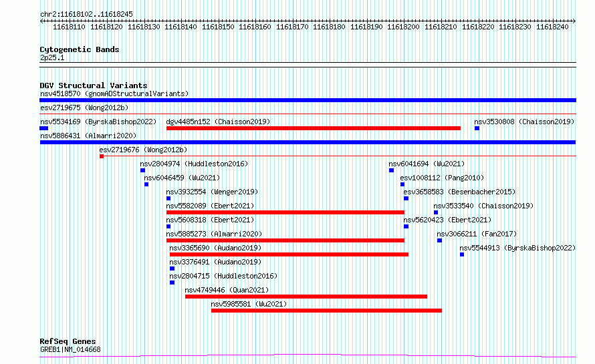Open the esv2719675 (Wong2012b) variant label

(84, 108)
